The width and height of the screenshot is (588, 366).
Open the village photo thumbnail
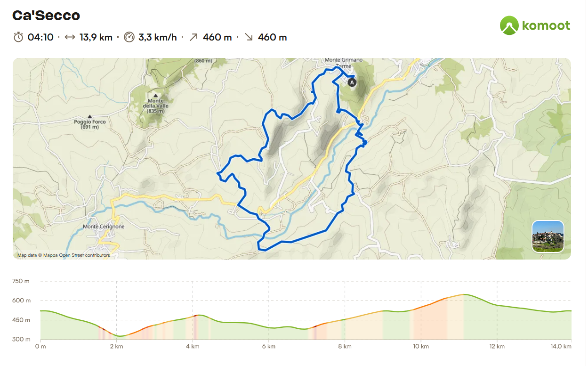(x=548, y=236)
